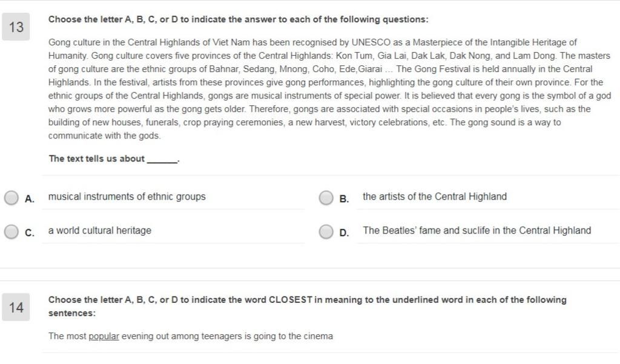Viewport: 620px width, 364px height.
Task: Choose radio button for answer C
Action: [12, 232]
